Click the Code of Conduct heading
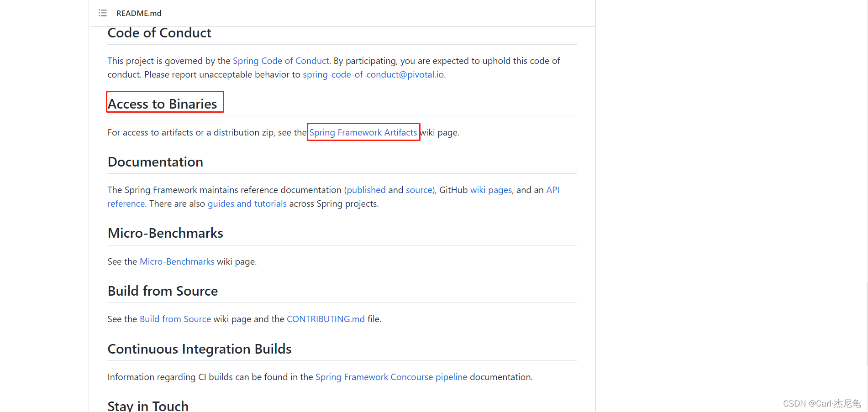Screen dimensions: 868x412 (x=159, y=33)
